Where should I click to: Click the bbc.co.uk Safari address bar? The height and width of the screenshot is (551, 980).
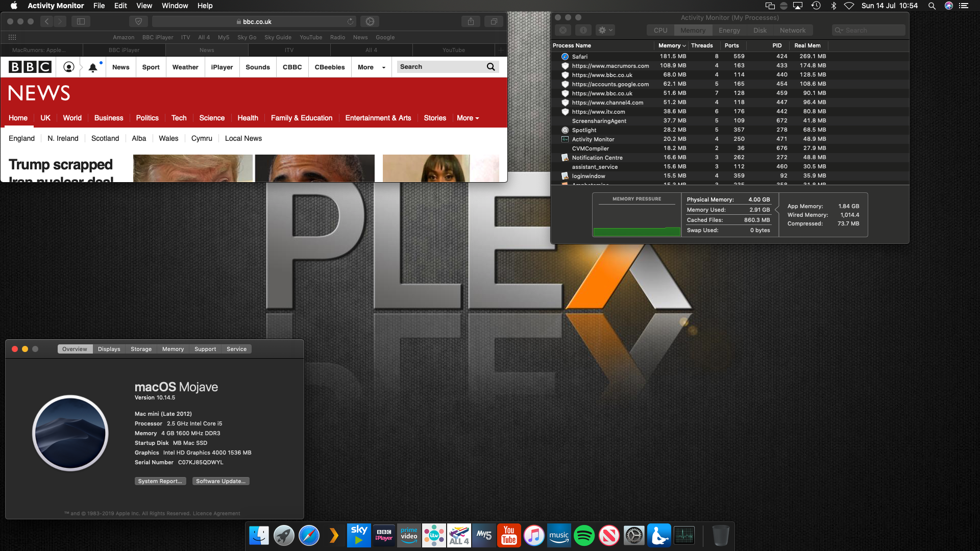pos(254,21)
